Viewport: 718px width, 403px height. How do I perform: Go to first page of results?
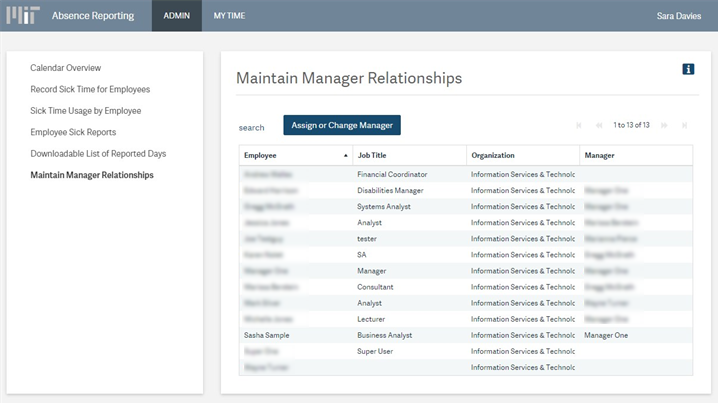579,125
